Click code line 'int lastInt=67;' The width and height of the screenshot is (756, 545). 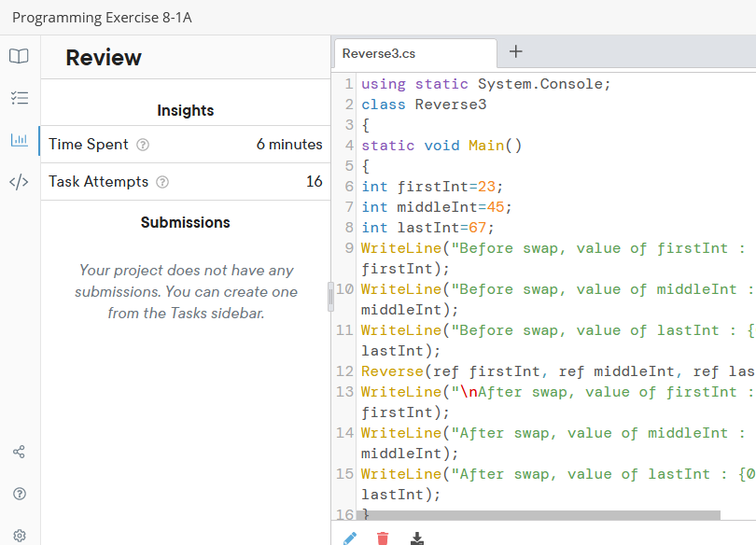[428, 228]
